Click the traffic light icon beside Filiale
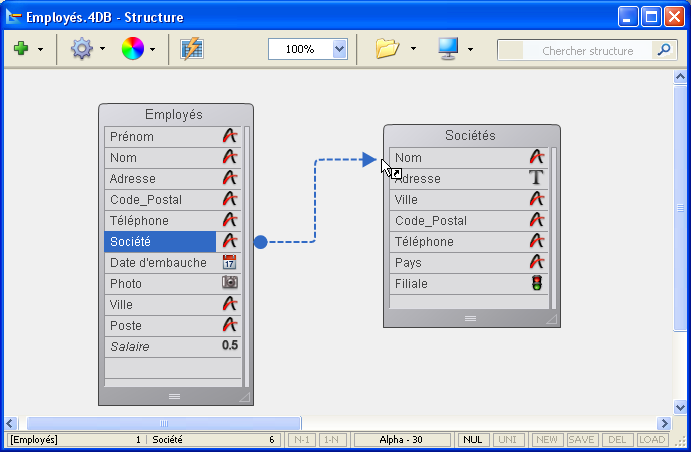This screenshot has width=691, height=452. (x=537, y=284)
